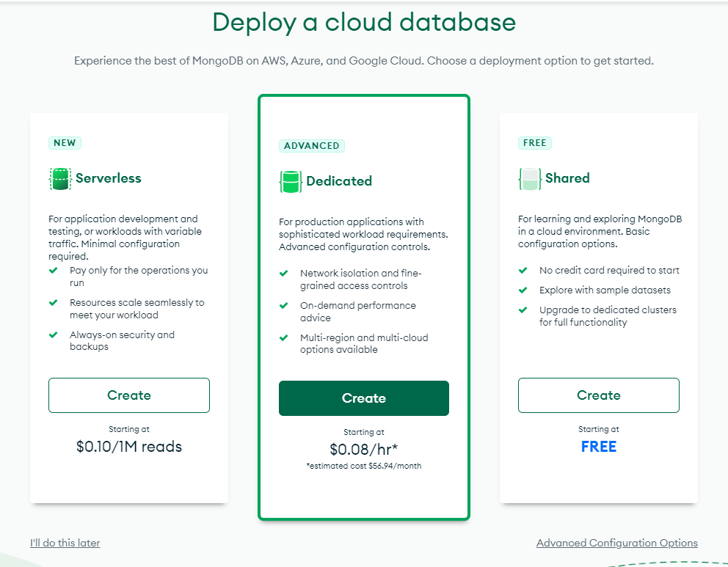Click checkmark beside Resources scale seamlessly

(54, 302)
